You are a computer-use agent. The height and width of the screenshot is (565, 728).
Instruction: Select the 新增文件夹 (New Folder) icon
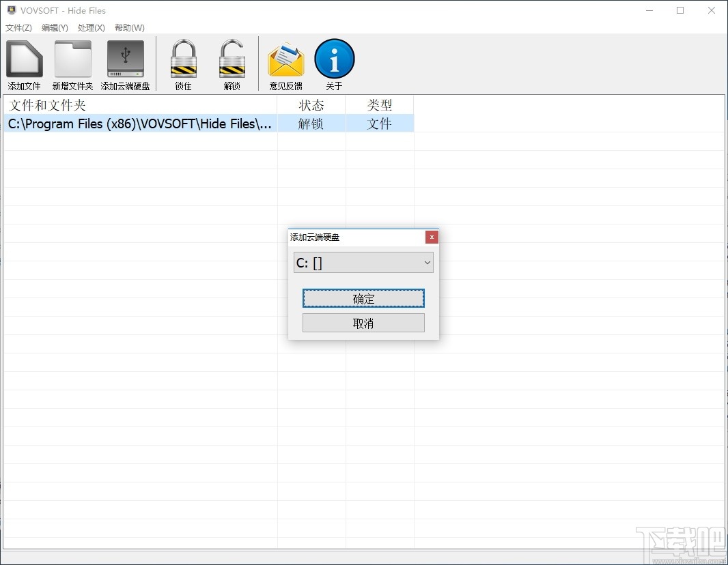72,61
